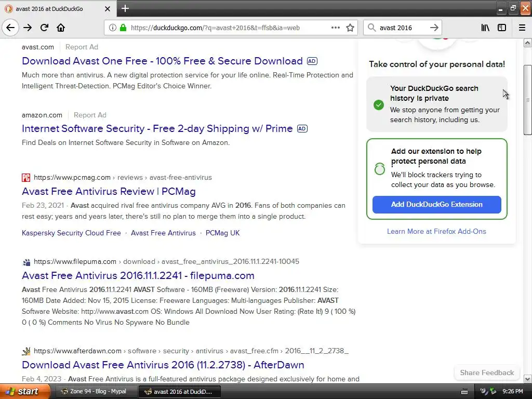Click the green private search checkmark
The width and height of the screenshot is (532, 399).
(379, 105)
